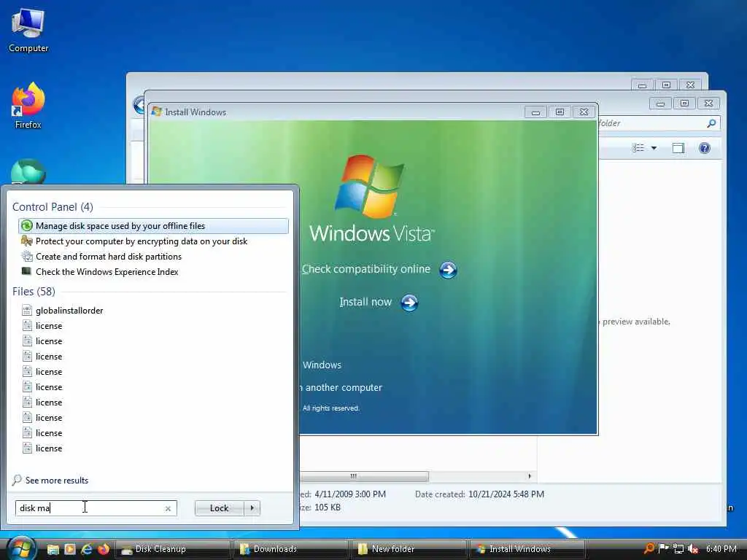747x560 pixels.
Task: Open the Action Center flag tray icon
Action: tap(663, 548)
